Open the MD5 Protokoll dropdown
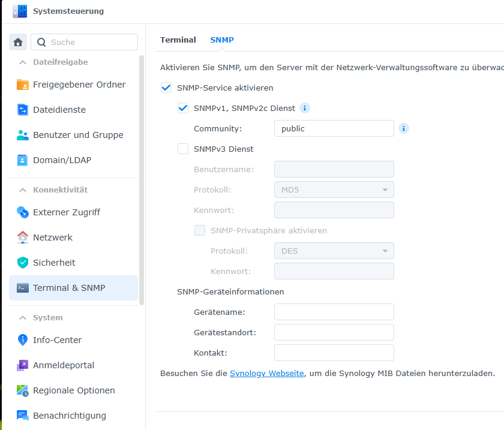This screenshot has height=430, width=504. coord(334,190)
